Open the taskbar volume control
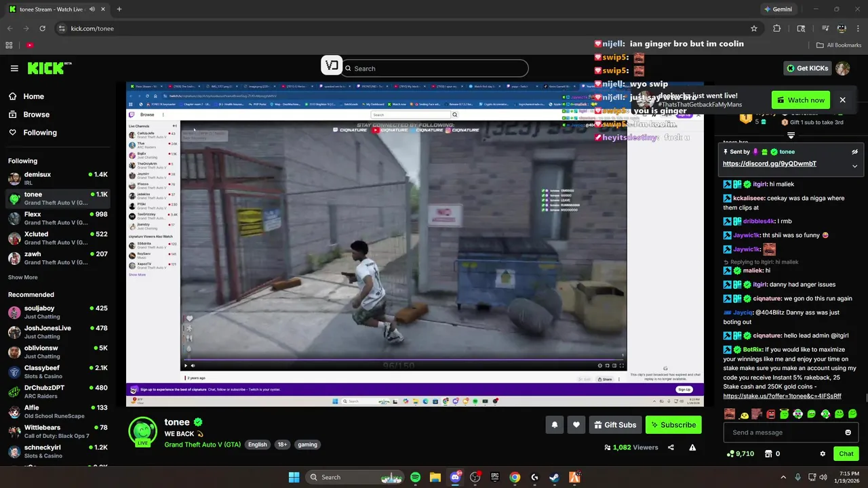The image size is (868, 488). [823, 477]
